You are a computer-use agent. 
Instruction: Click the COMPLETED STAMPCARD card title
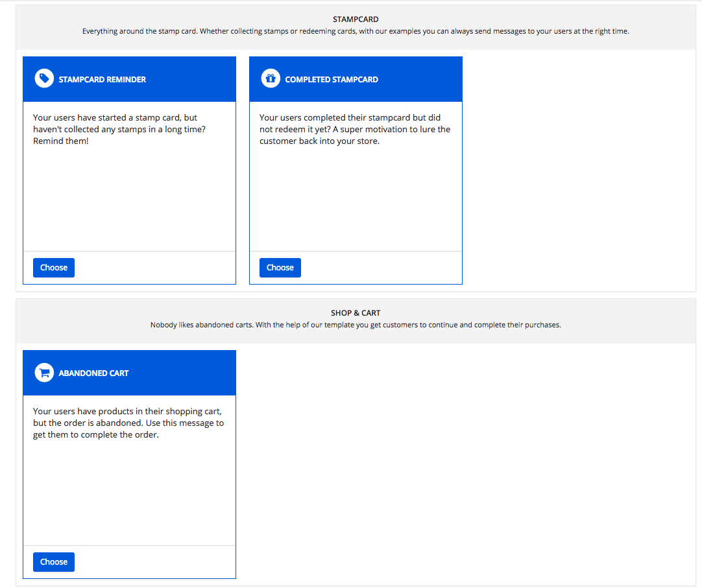click(332, 80)
